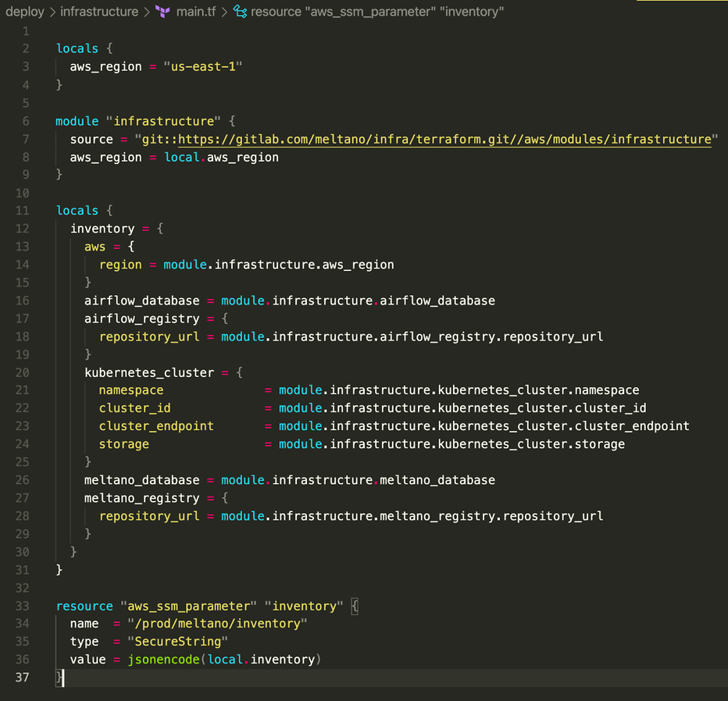Click the Terraform logo icon in the breadcrumb
This screenshot has height=701, width=728.
(x=162, y=12)
